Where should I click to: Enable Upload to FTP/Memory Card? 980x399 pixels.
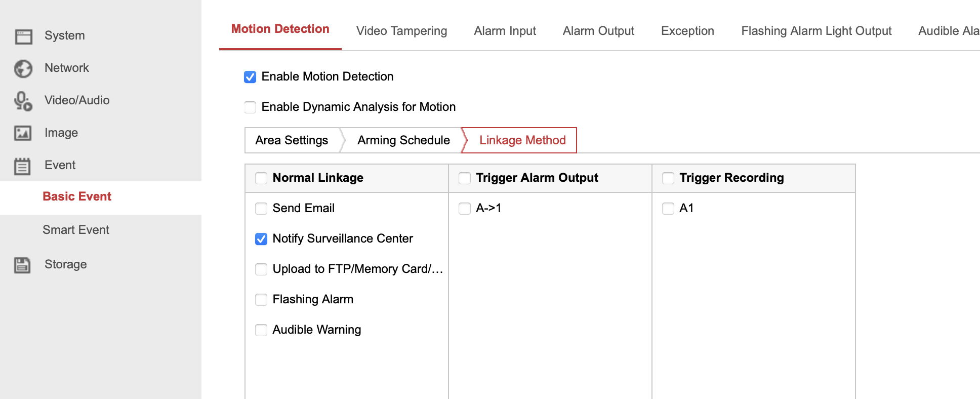(x=261, y=269)
